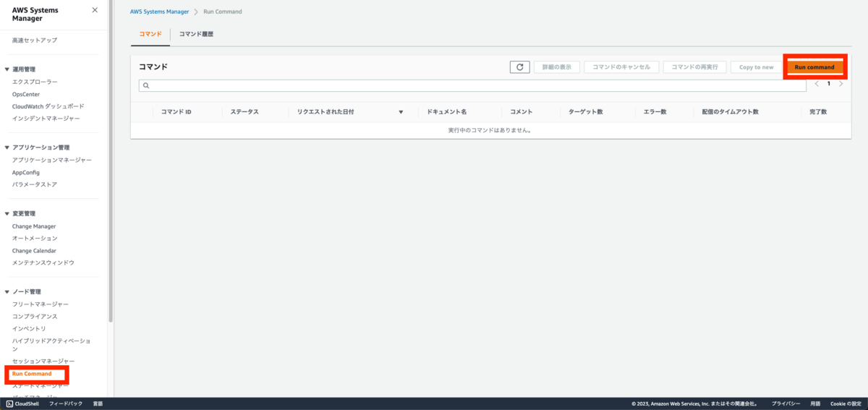Open コンプライアンス in sidebar
The image size is (868, 410).
coord(35,317)
